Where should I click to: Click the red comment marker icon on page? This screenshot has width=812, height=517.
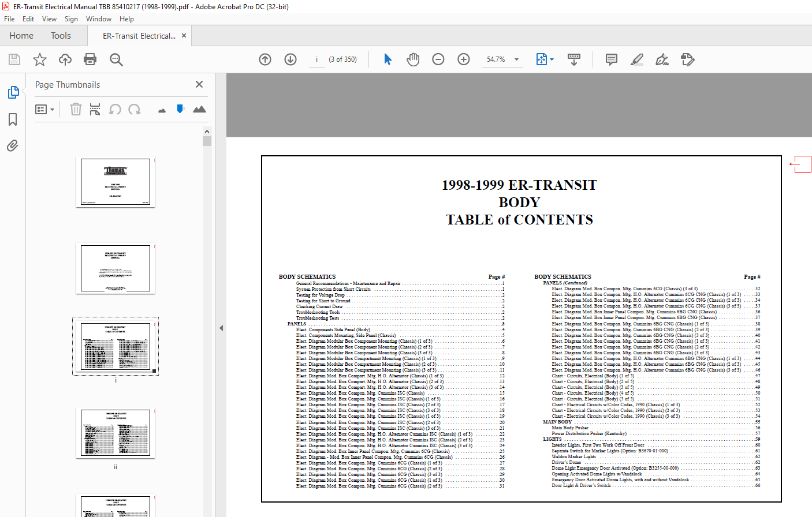pos(800,164)
